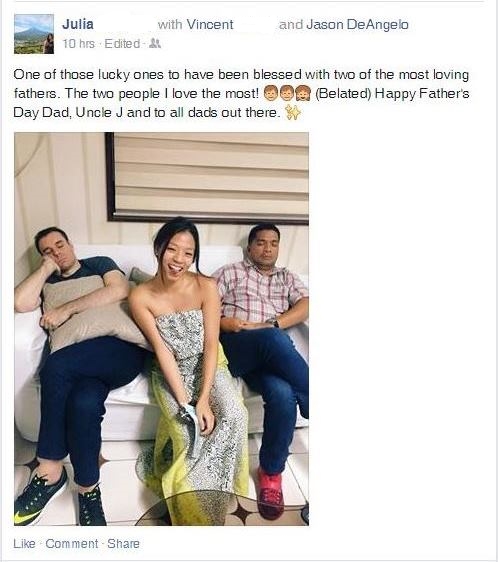Click the friends audience privacy icon
The image size is (498, 562).
pyautogui.click(x=155, y=43)
